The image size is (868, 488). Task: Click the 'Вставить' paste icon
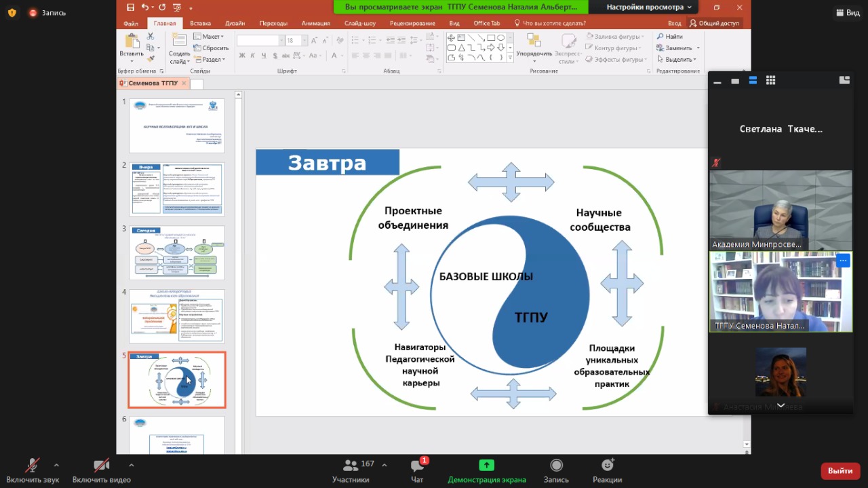tap(131, 41)
